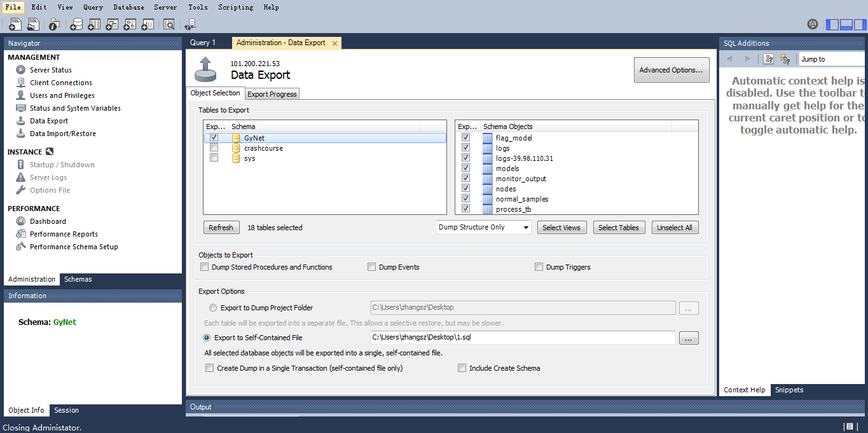Screen dimensions: 868x433
Task: Open Dump Structure Only dropdown
Action: pyautogui.click(x=483, y=228)
